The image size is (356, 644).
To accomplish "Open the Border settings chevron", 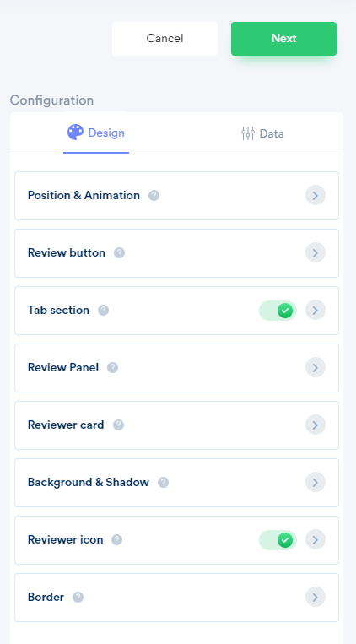I will tap(316, 598).
